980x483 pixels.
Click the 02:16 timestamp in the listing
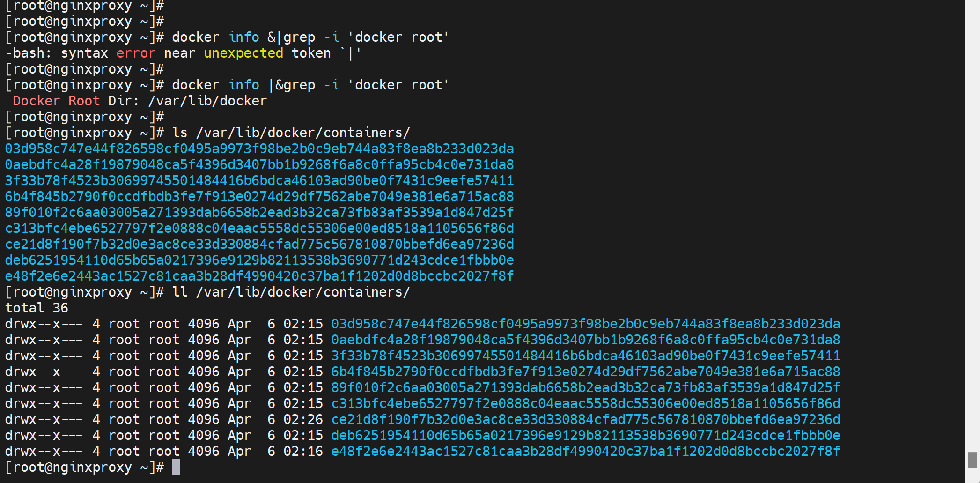coord(303,451)
